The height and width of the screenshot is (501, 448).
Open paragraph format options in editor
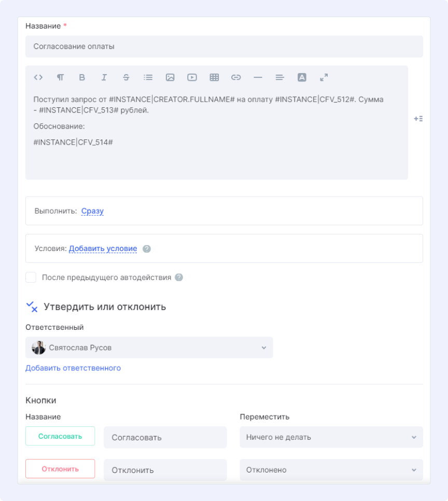coord(60,77)
